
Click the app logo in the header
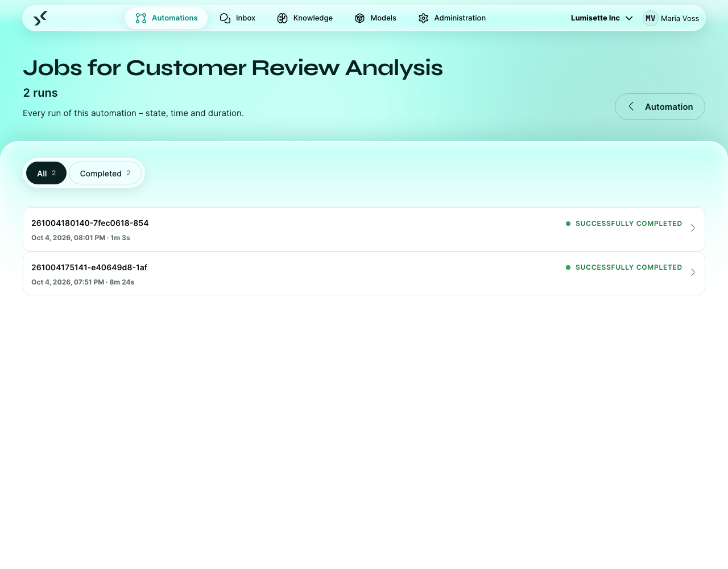point(40,18)
